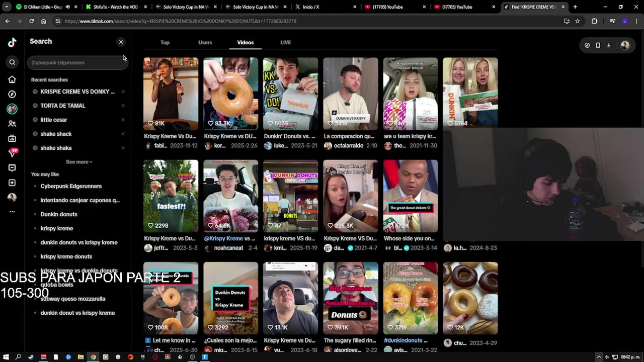Viewport: 644px width, 362px height.
Task: Open Big Business vs Small Business video
Action: (x=351, y=298)
